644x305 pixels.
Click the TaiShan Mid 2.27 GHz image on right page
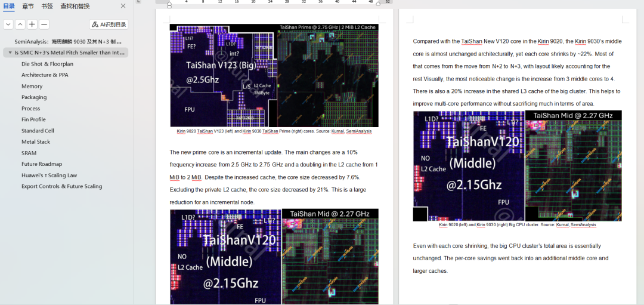click(x=518, y=166)
